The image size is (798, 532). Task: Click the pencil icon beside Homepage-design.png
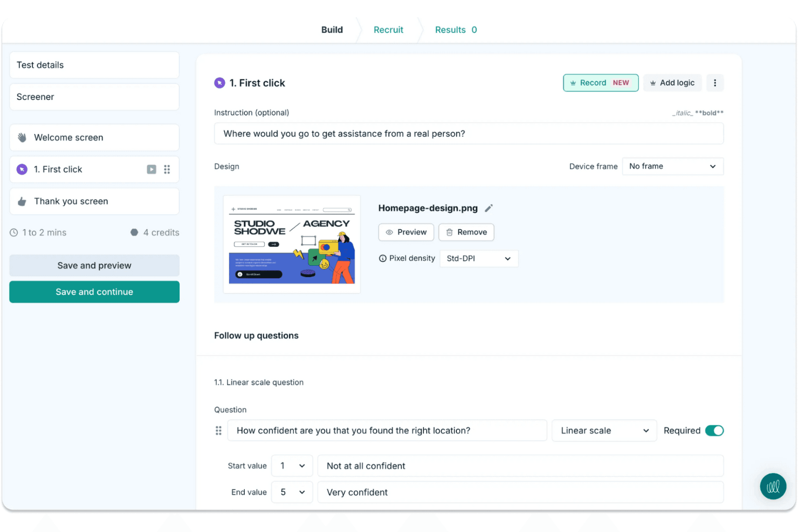489,208
